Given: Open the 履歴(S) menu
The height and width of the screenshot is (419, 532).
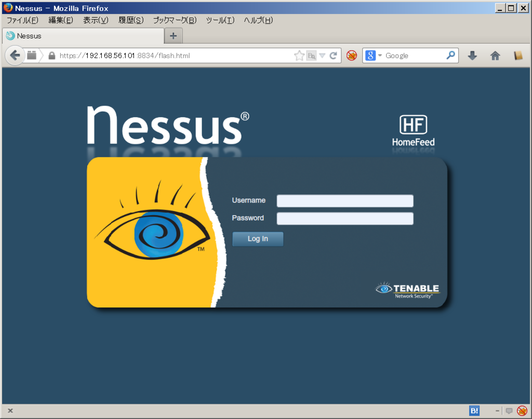Looking at the screenshot, I should [x=131, y=20].
